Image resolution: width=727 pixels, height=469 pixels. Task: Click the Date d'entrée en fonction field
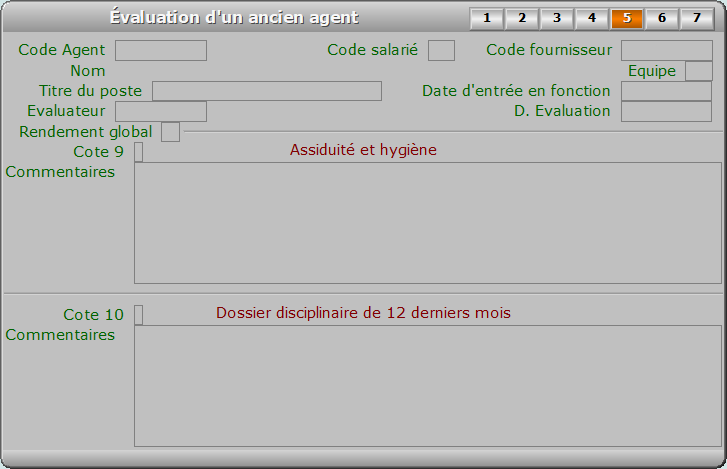tap(666, 91)
